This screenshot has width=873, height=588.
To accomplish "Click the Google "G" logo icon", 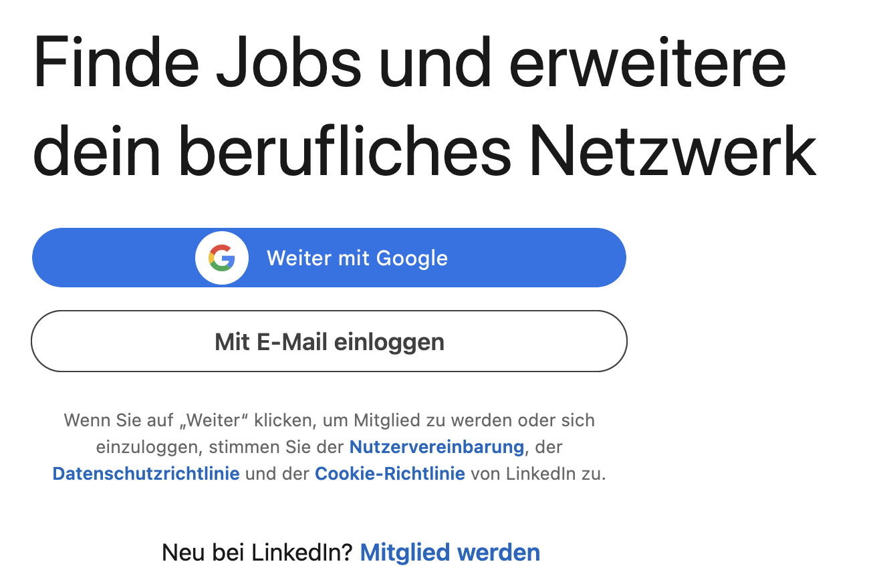I will tap(222, 258).
